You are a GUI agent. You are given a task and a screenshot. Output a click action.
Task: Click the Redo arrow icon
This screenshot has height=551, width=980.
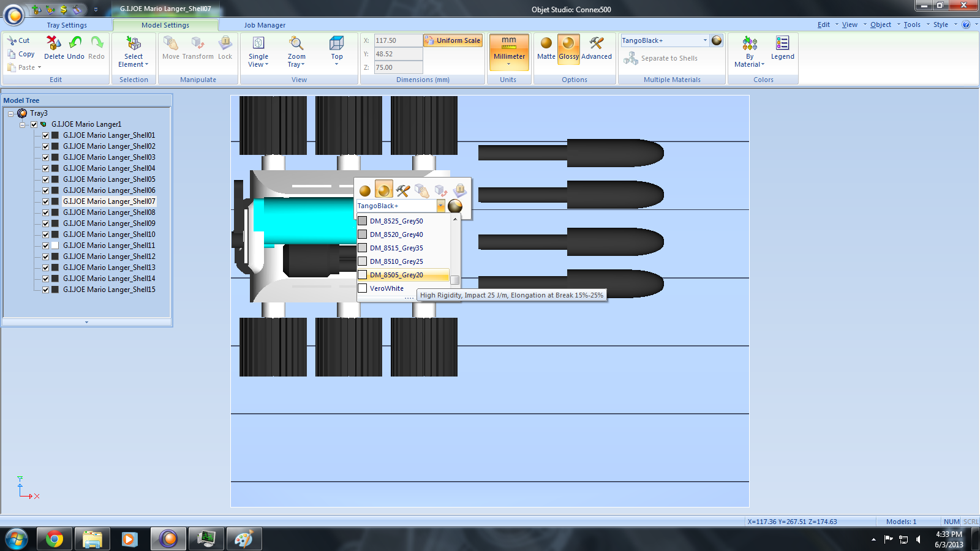pos(97,43)
